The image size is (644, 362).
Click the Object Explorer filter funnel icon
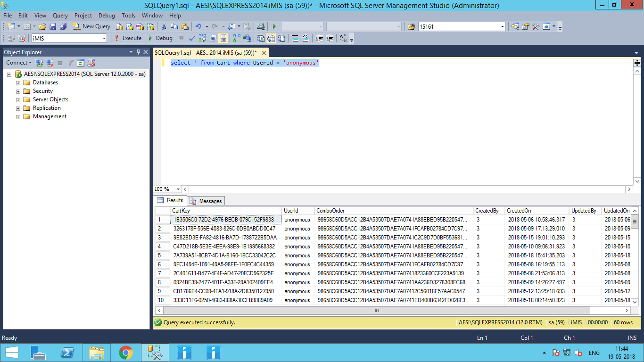click(x=70, y=63)
